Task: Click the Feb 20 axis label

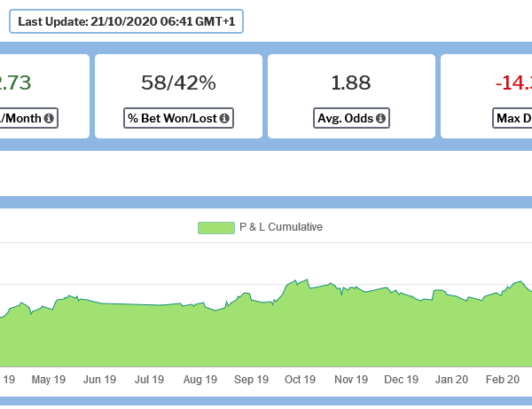Action: coord(503,379)
